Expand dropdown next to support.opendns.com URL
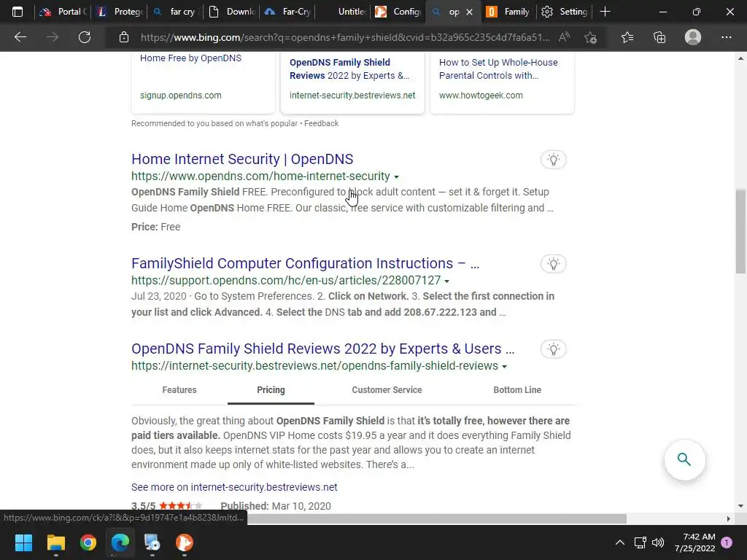 point(447,281)
